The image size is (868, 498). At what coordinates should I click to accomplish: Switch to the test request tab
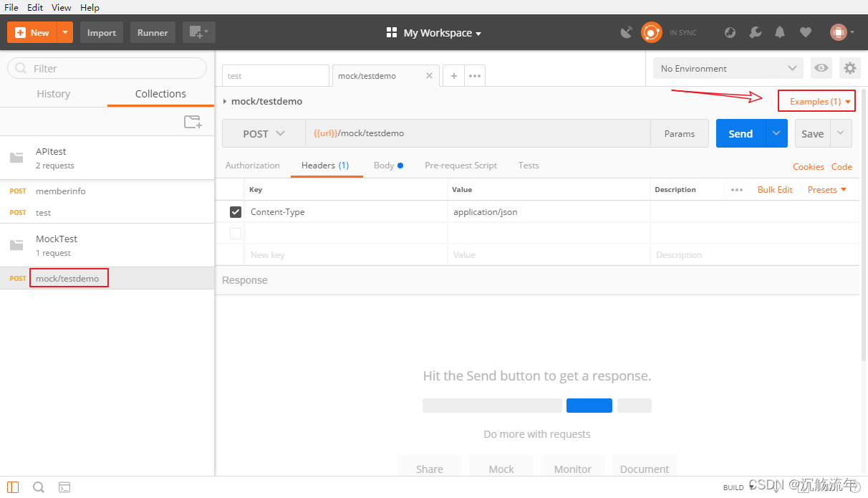pos(276,76)
